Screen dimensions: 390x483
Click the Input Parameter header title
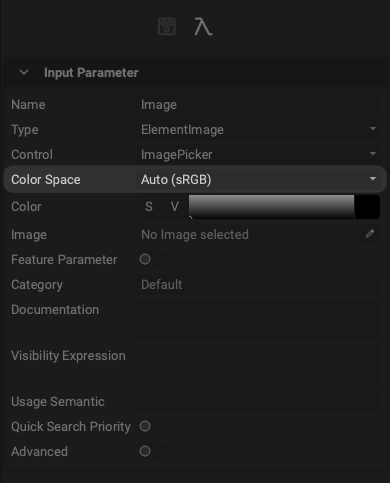pos(91,73)
